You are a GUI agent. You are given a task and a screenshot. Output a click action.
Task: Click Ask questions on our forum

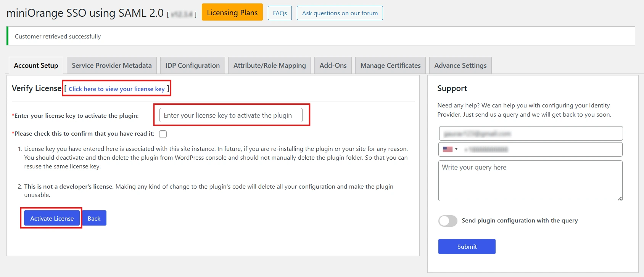[340, 13]
